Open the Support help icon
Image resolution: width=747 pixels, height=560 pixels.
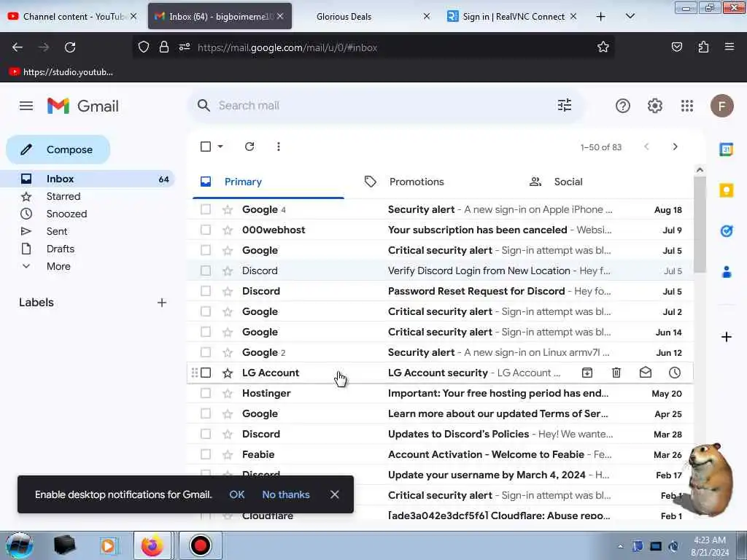[x=623, y=106]
